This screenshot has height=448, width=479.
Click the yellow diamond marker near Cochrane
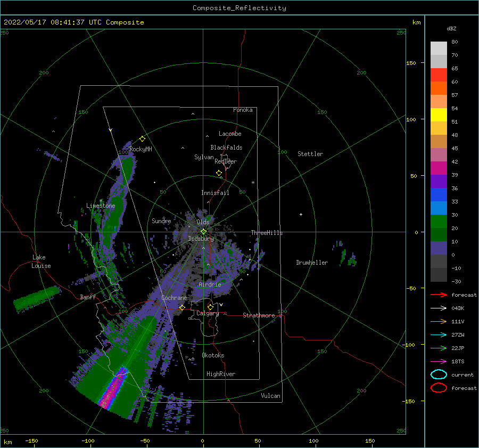182,308
